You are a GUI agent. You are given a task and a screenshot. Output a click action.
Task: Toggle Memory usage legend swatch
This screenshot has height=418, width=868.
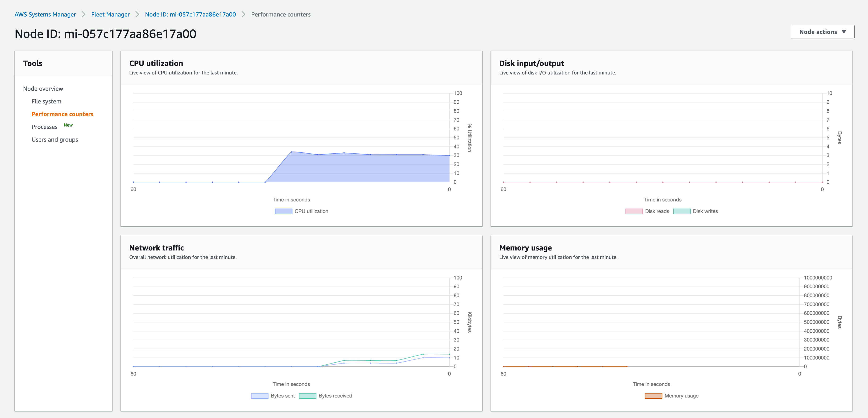pyautogui.click(x=653, y=396)
